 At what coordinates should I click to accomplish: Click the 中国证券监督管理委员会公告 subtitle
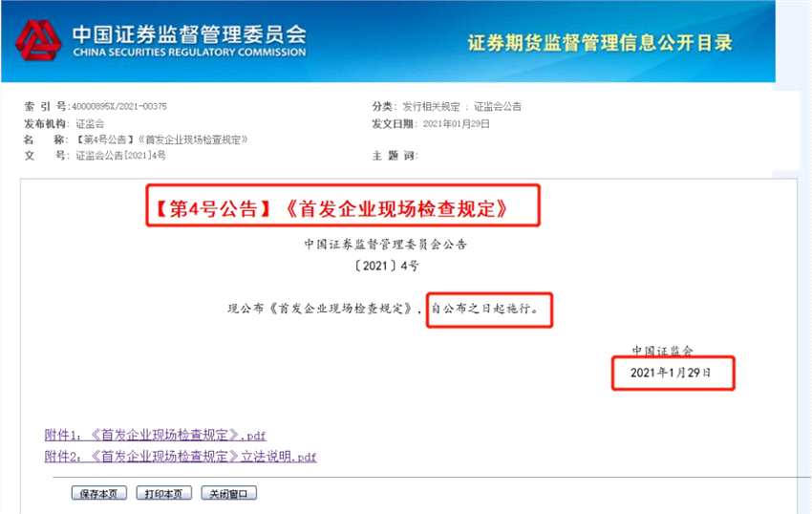386,244
